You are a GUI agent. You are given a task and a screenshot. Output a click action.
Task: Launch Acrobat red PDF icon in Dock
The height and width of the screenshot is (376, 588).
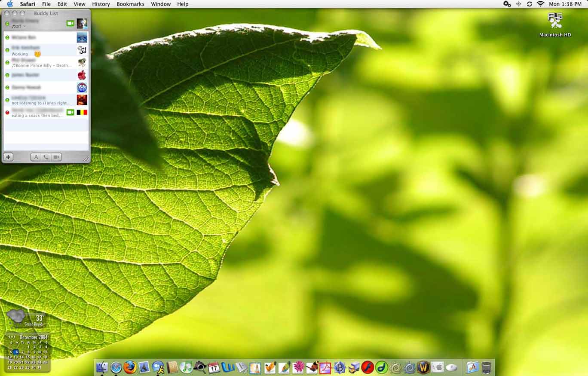pos(325,367)
